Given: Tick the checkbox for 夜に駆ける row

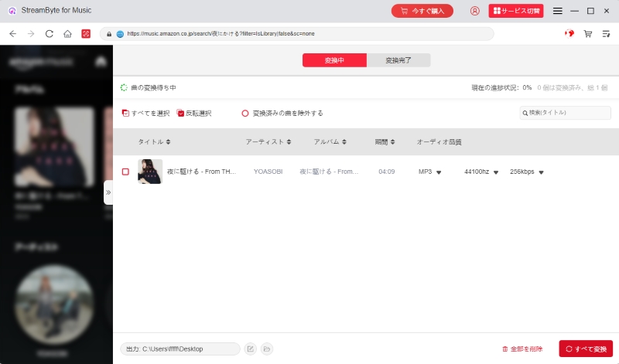Looking at the screenshot, I should pos(125,172).
